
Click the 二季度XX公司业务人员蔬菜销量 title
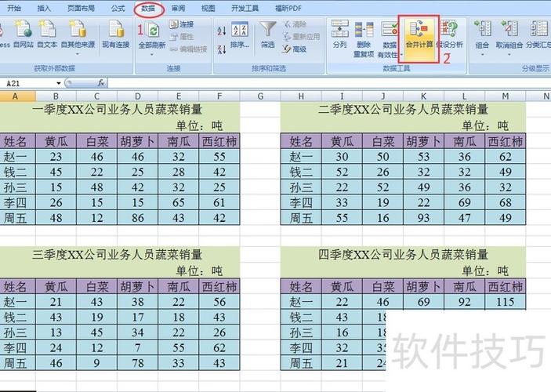pos(403,109)
